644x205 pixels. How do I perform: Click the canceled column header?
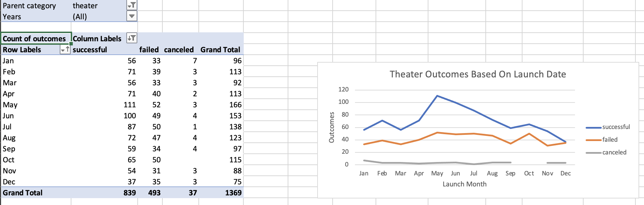(x=179, y=50)
